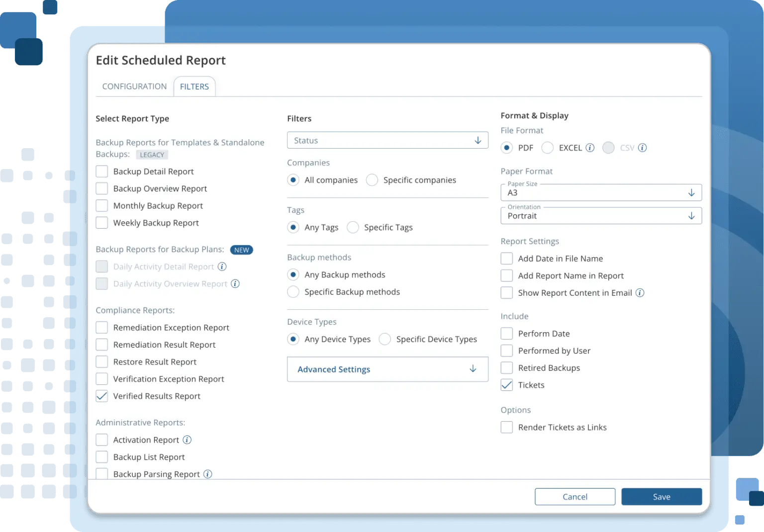Open the Orientation dropdown

coord(601,216)
